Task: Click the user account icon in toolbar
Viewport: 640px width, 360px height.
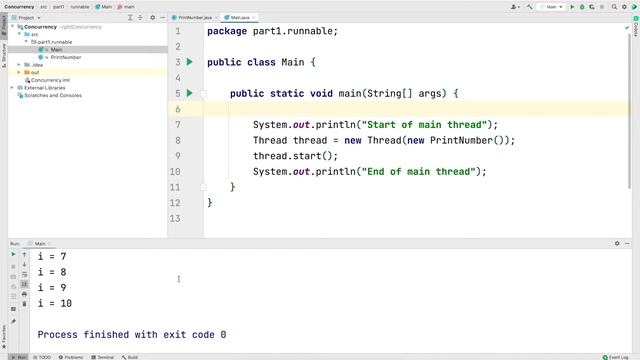Action: tap(515, 7)
